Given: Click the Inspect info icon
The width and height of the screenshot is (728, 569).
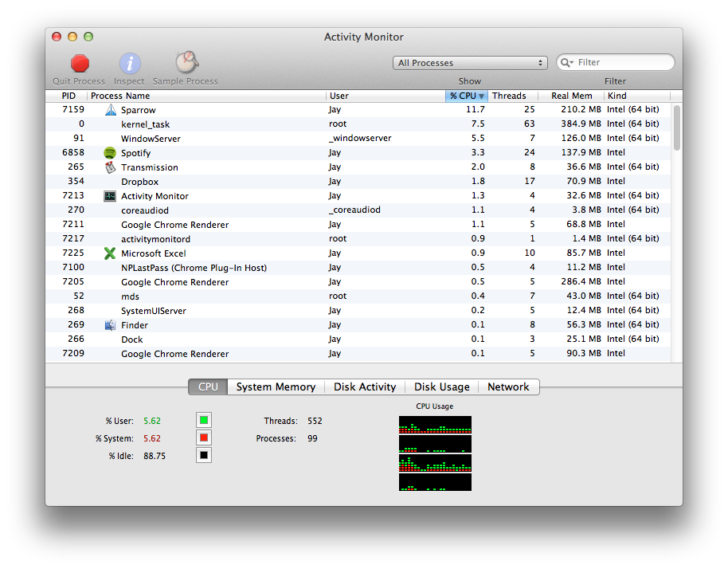Looking at the screenshot, I should [130, 63].
